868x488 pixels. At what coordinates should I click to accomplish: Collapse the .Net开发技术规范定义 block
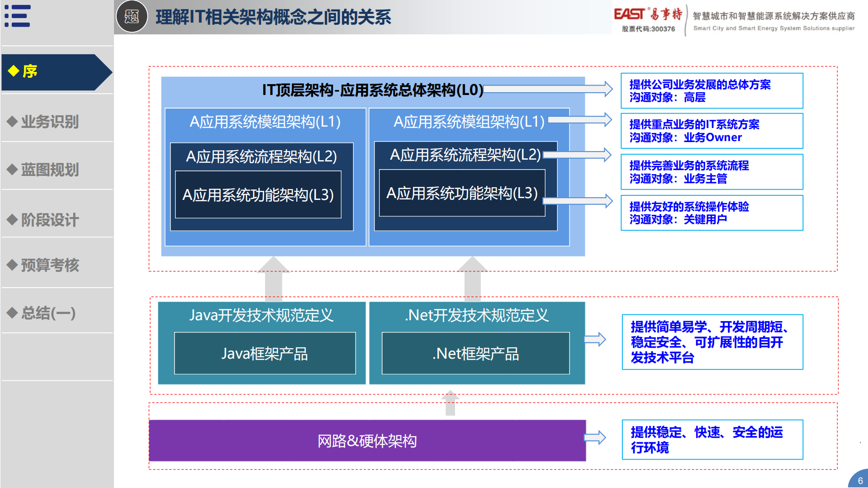click(x=476, y=316)
